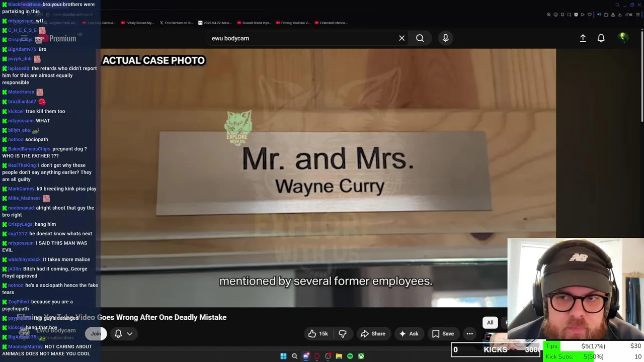
Task: Expand the channel notification bell dropdown
Action: pyautogui.click(x=123, y=333)
